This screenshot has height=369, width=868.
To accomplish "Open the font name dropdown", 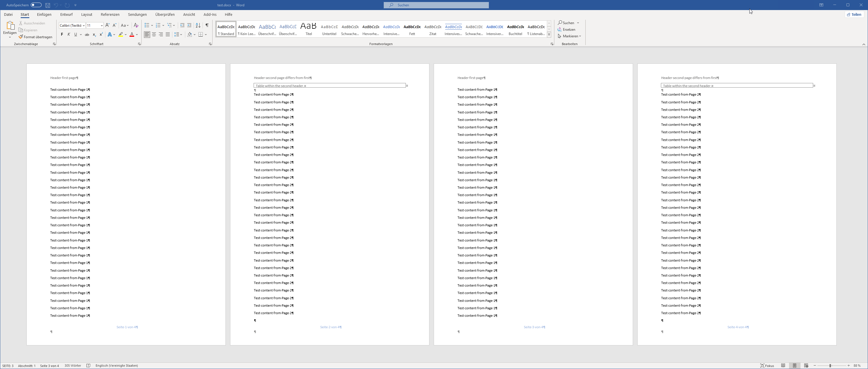I will [84, 26].
